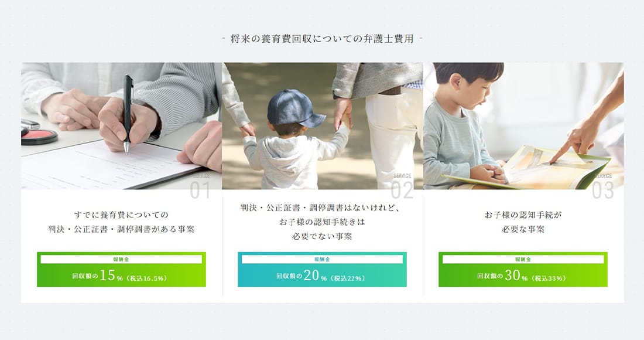Click text すでに養育費についての in first card
This screenshot has width=644, height=340.
[x=121, y=215]
